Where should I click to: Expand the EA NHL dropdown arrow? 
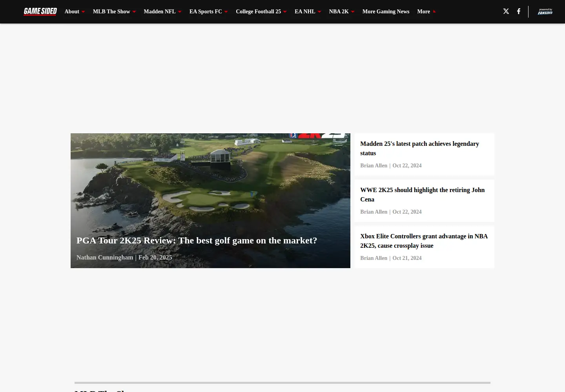[x=319, y=12]
